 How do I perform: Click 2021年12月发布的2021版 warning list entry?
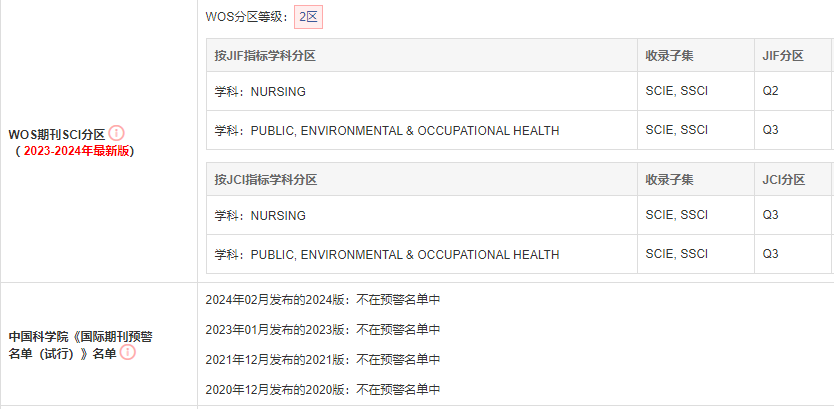pos(323,360)
